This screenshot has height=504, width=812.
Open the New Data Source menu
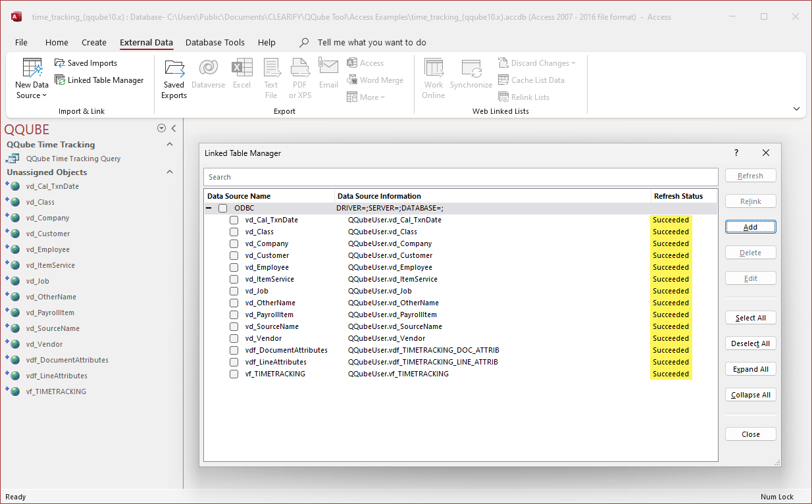pos(32,78)
